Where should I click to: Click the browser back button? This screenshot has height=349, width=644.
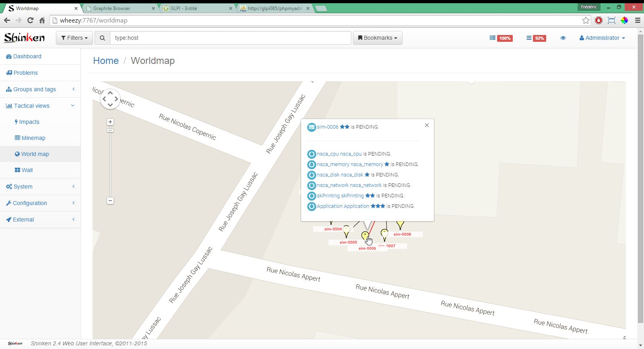[7, 20]
